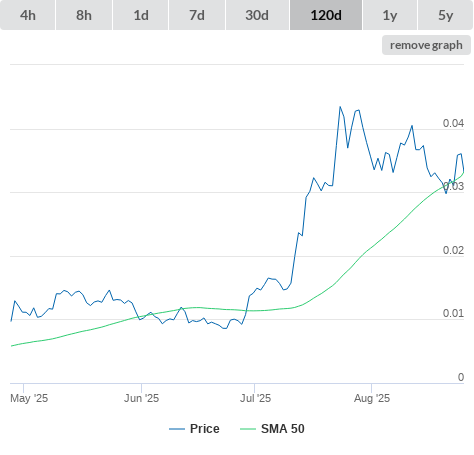Show the 7d price history
Screen dimensions: 474x455
click(197, 15)
